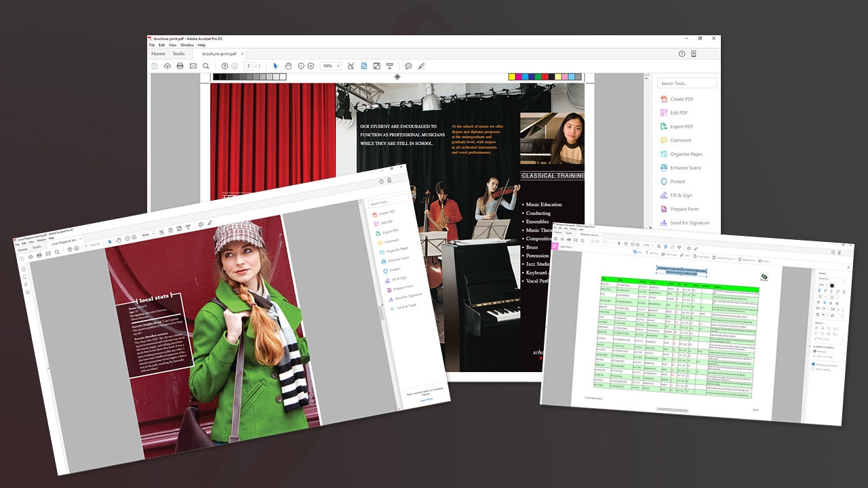Expand the Watermark dropdown in Edit PDF toolbar
868x488 pixels.
point(747,260)
